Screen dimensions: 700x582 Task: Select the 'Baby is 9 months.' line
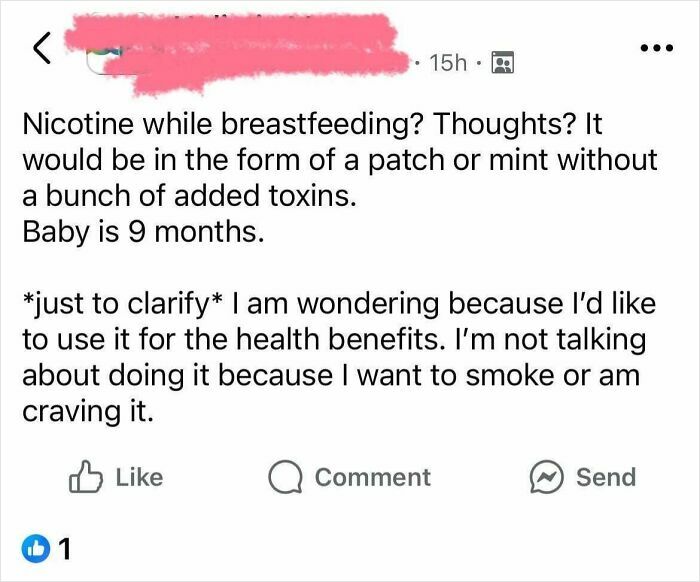point(144,235)
